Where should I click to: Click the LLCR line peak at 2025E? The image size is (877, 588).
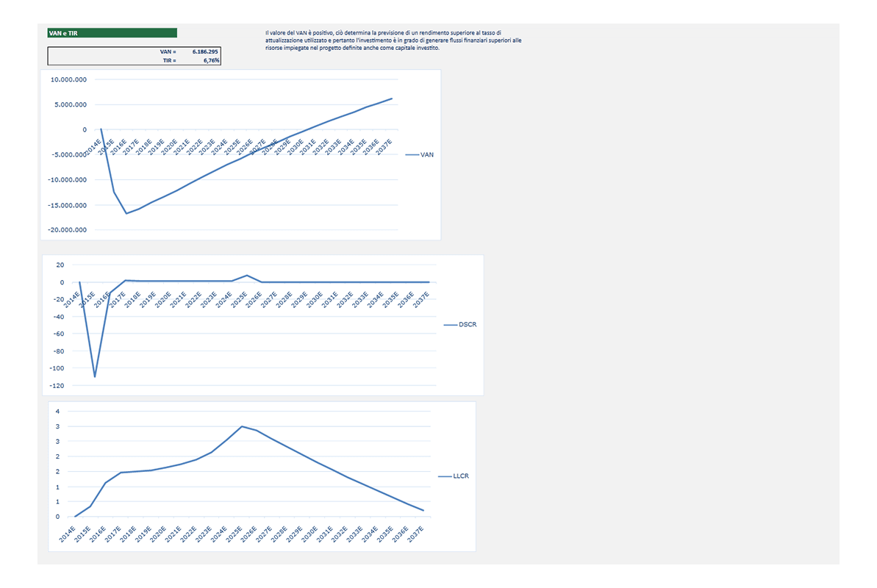coord(242,426)
